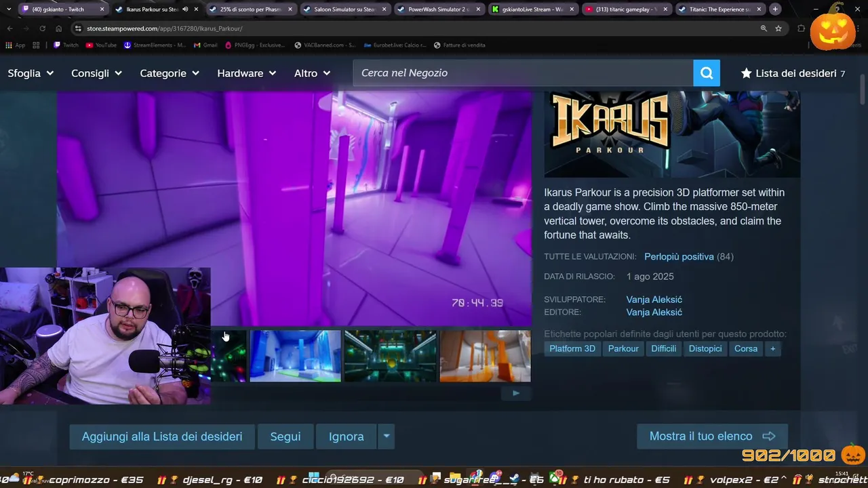
Task: Click the Difficili tag
Action: coord(664,348)
